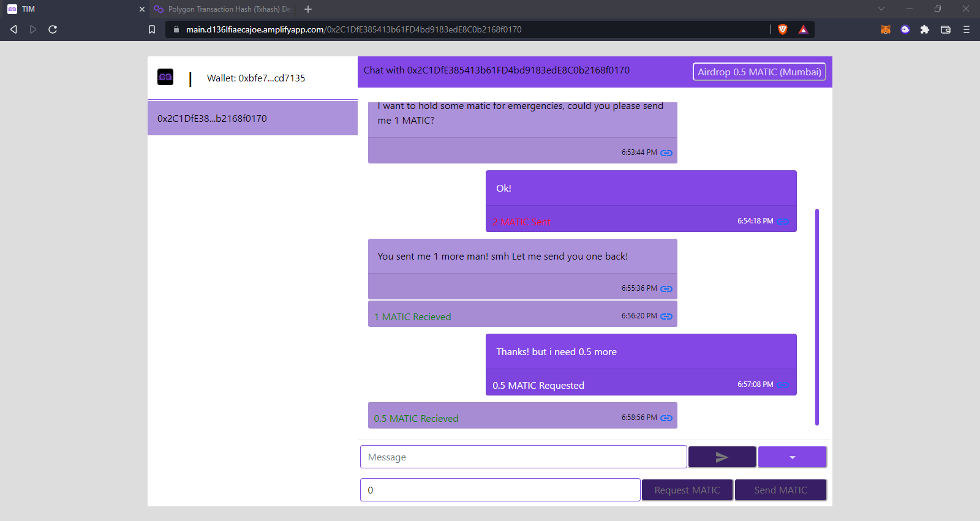
Task: Click the '1 MATIC Recieved' label
Action: 413,317
